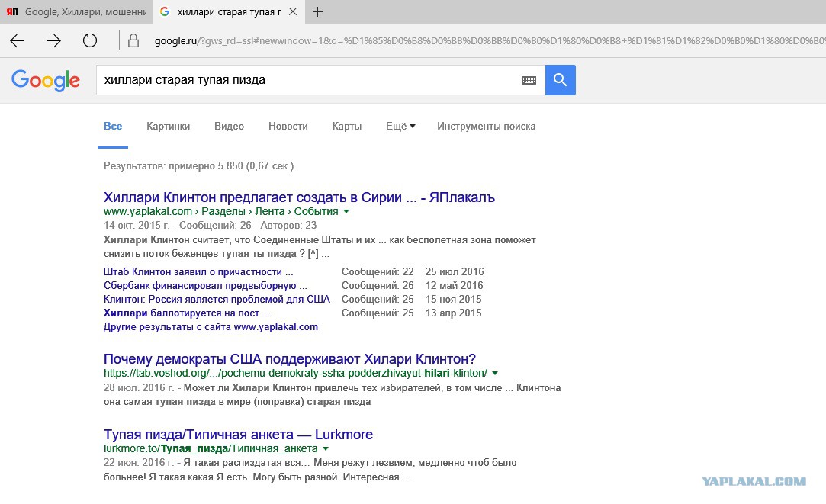Open sitelink Хиллари баллотируется на пост
Screen dimensions: 826x504
point(187,313)
